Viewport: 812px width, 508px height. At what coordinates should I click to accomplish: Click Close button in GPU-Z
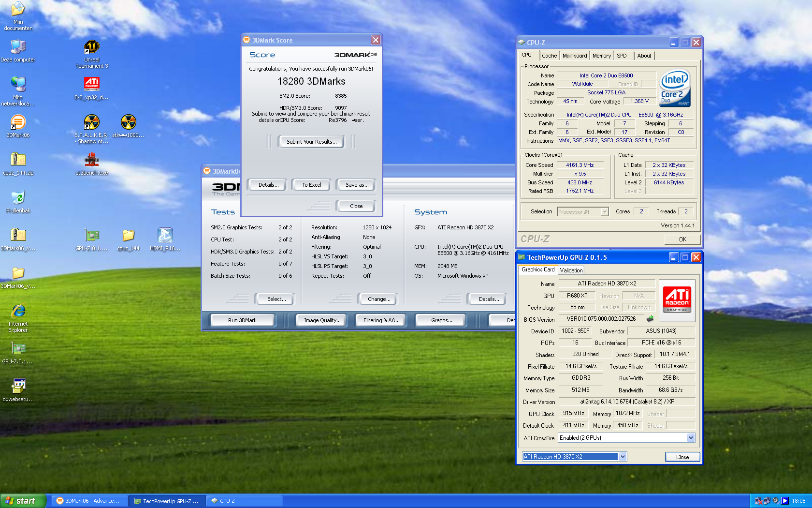click(682, 457)
